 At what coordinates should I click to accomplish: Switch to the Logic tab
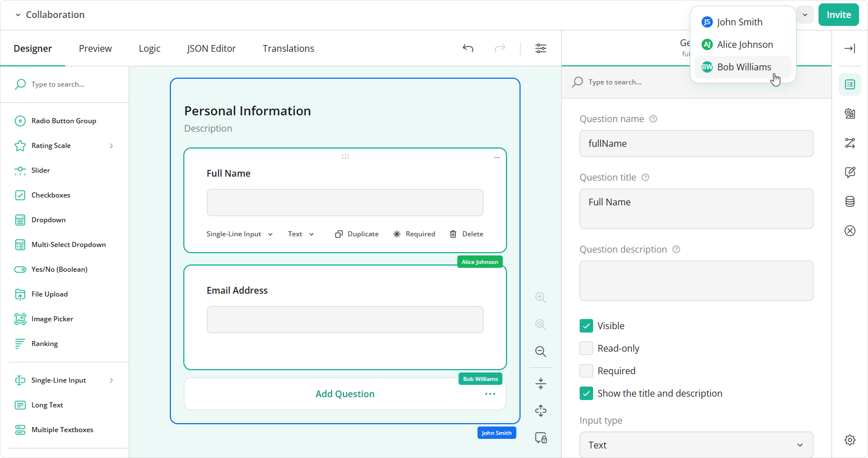click(x=150, y=48)
